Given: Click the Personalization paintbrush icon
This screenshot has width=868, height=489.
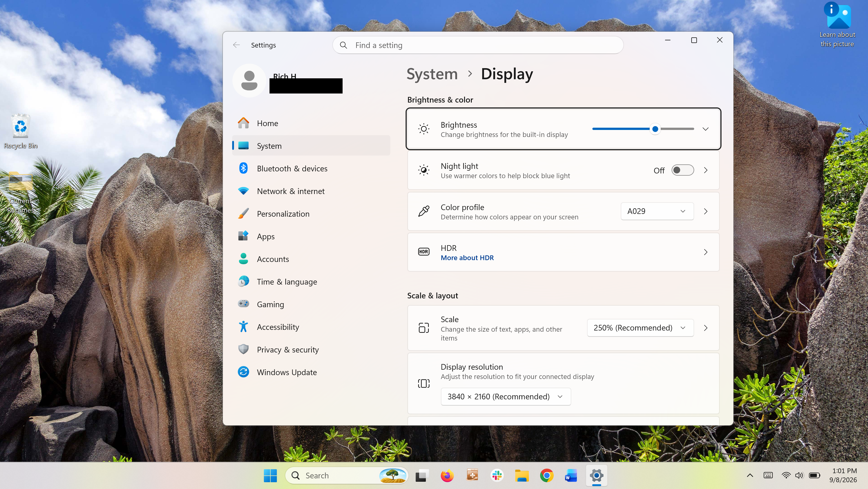Looking at the screenshot, I should pyautogui.click(x=243, y=214).
